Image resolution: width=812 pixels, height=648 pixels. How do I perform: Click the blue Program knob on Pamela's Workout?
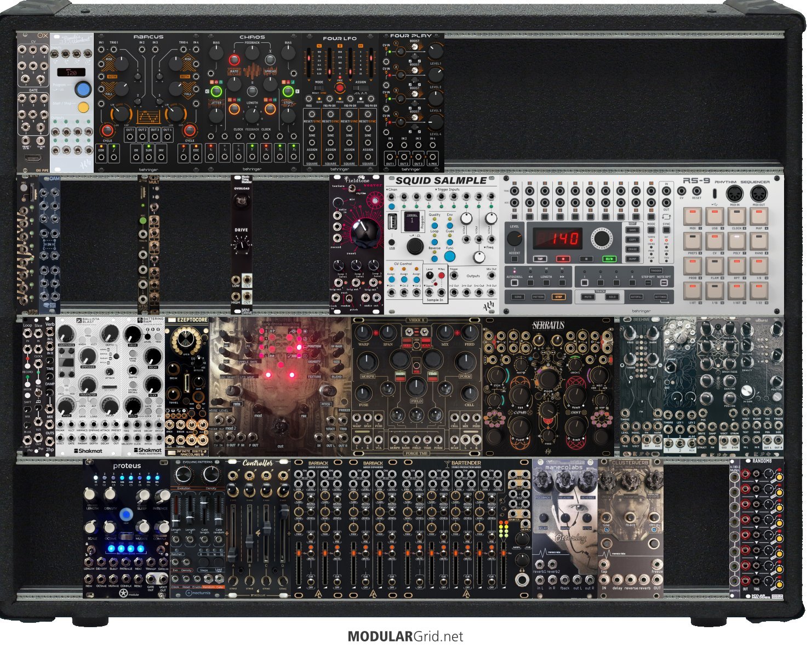pos(83,89)
